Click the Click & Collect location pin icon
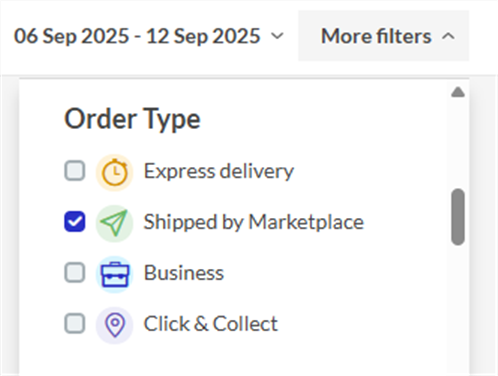498x376 pixels. 114,325
